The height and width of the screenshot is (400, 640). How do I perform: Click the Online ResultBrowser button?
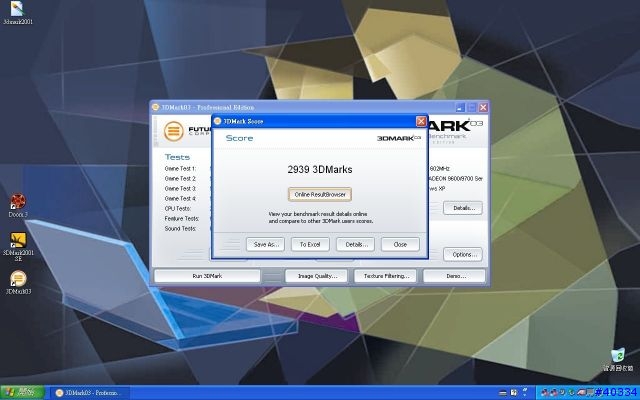320,194
